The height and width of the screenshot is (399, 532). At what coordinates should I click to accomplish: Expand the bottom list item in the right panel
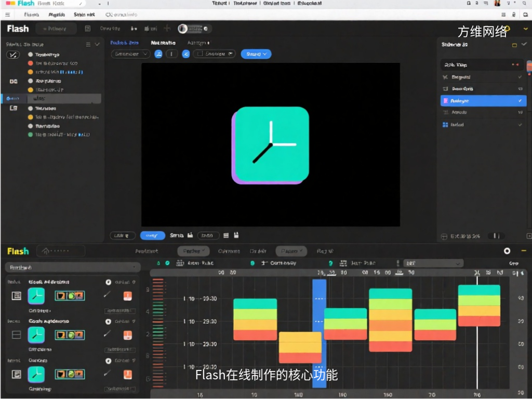pos(520,125)
